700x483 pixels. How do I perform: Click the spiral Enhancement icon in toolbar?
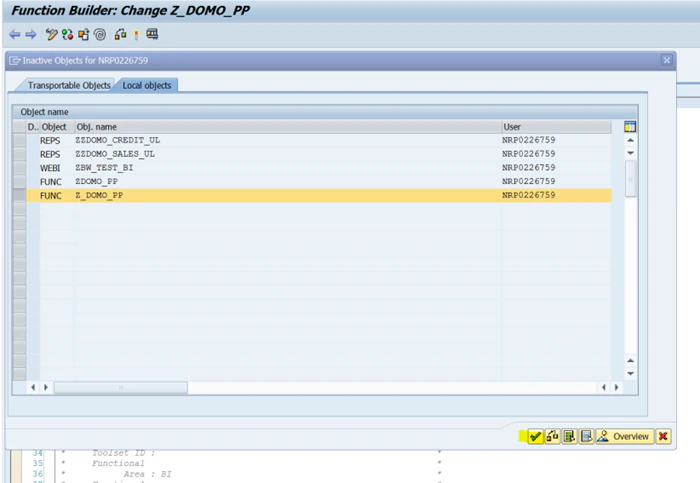[x=100, y=34]
